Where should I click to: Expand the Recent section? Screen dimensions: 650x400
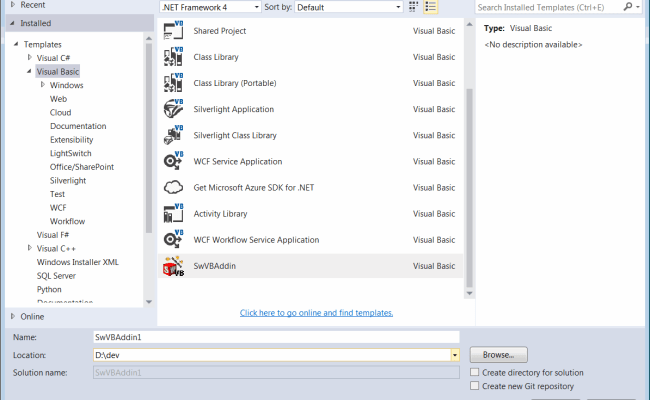click(13, 5)
